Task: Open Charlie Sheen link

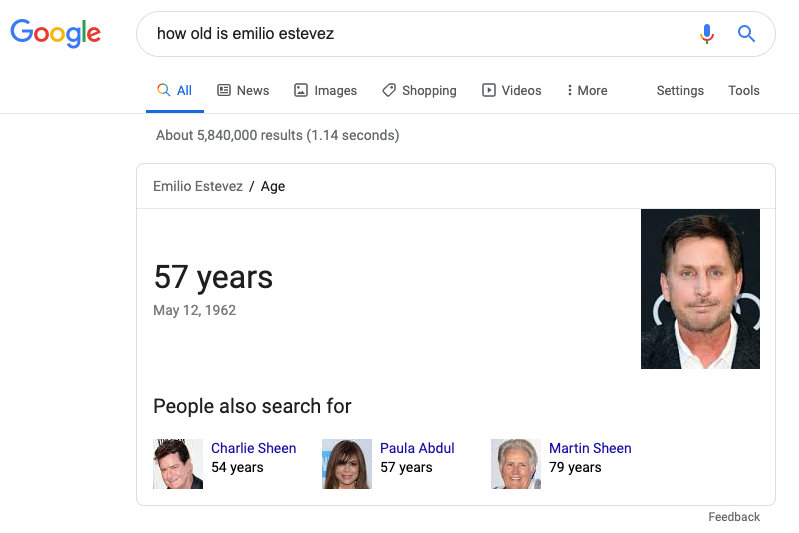Action: pyautogui.click(x=253, y=448)
